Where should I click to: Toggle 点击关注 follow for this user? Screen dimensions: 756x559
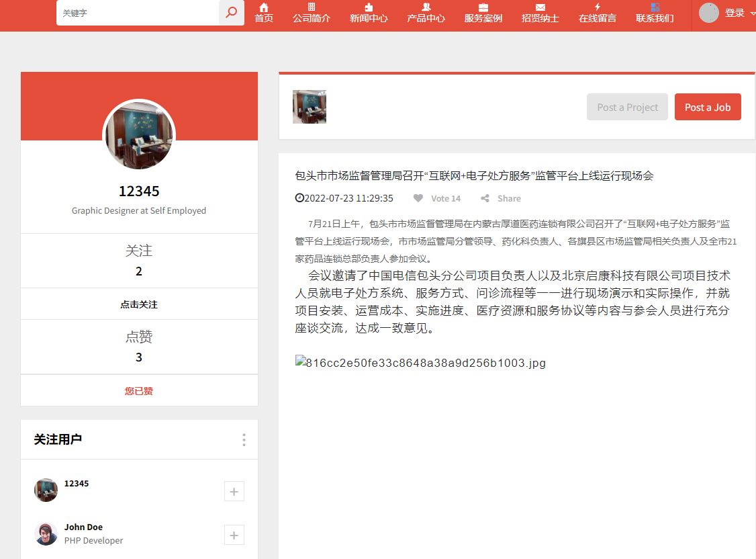coord(139,304)
